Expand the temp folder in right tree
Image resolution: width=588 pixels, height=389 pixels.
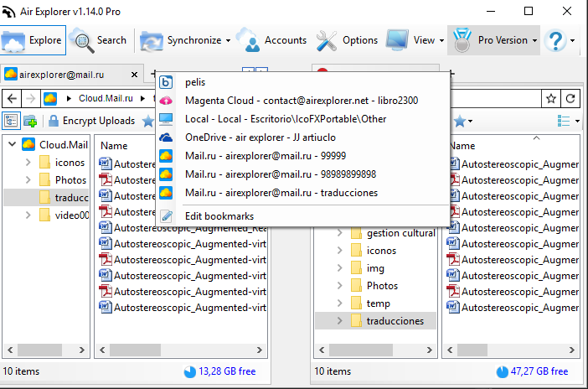(x=340, y=303)
